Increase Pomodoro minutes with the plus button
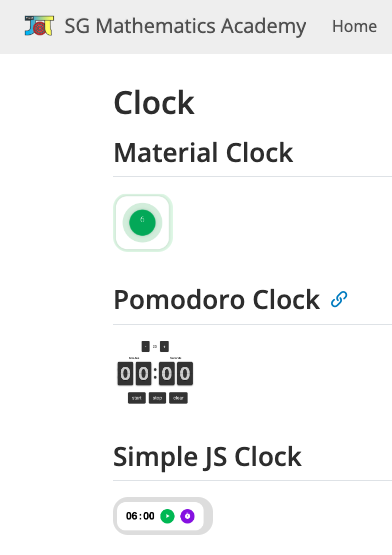This screenshot has width=392, height=555. [164, 347]
